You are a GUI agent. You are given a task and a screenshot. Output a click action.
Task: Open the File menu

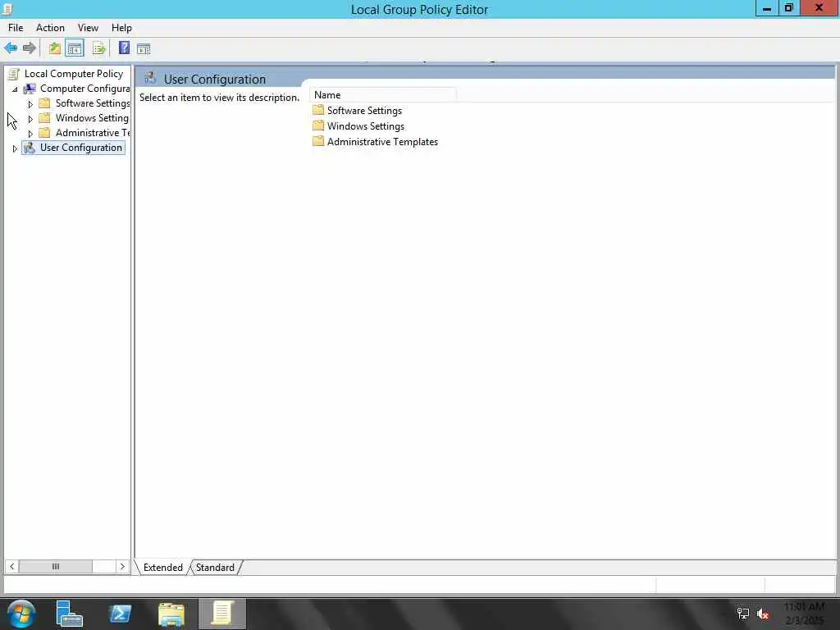pyautogui.click(x=16, y=28)
